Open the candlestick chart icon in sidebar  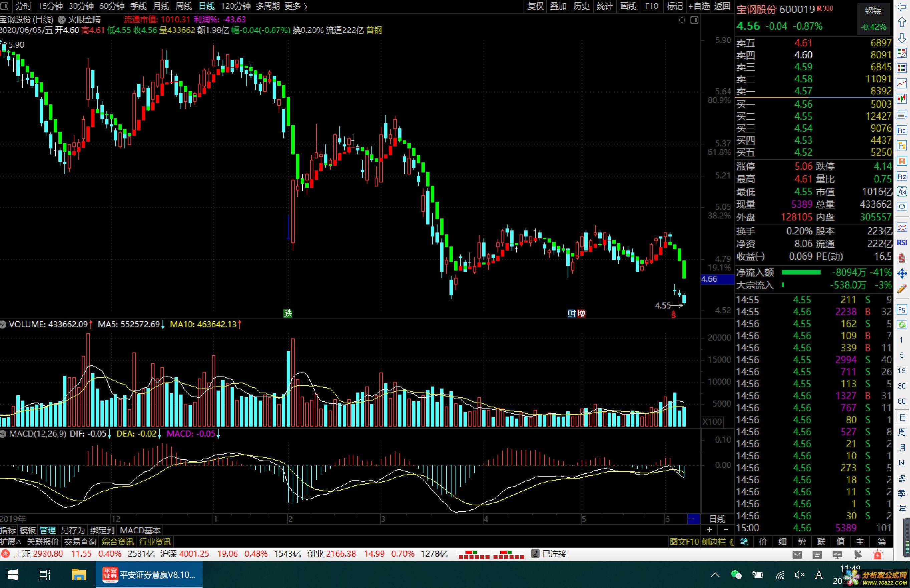(x=902, y=99)
